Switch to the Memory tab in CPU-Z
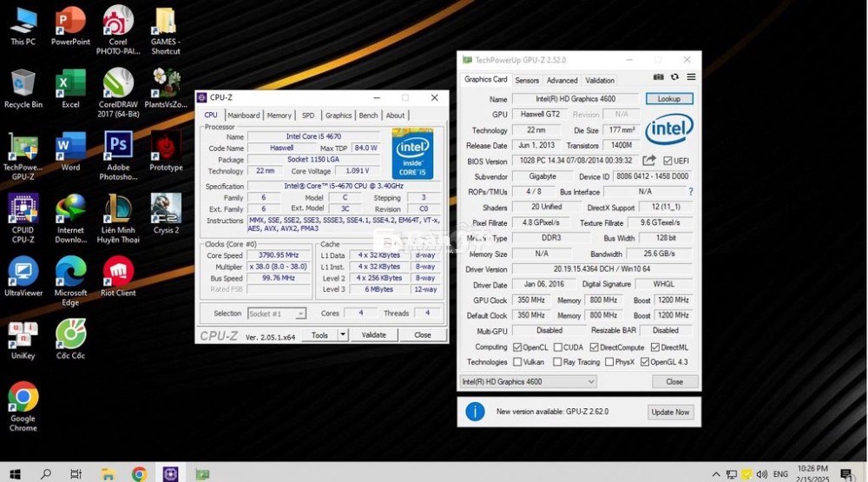The image size is (868, 482). click(279, 116)
